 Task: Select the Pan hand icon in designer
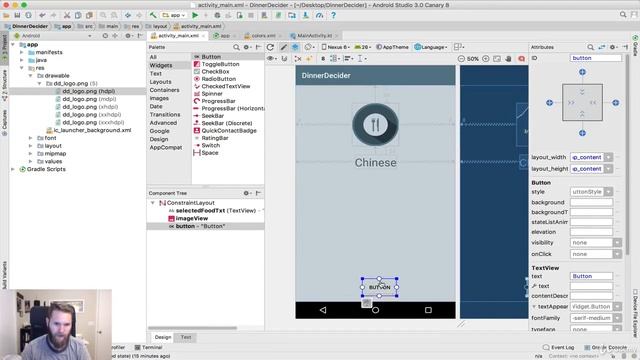pyautogui.click(x=509, y=59)
